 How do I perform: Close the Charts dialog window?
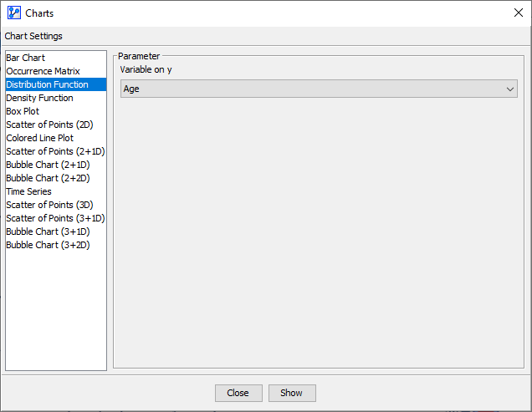518,13
